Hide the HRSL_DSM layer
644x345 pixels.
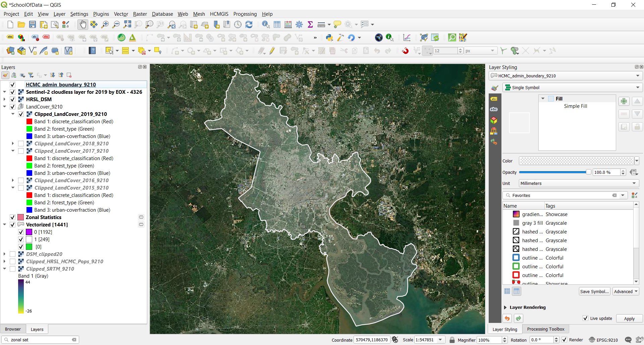click(x=13, y=99)
